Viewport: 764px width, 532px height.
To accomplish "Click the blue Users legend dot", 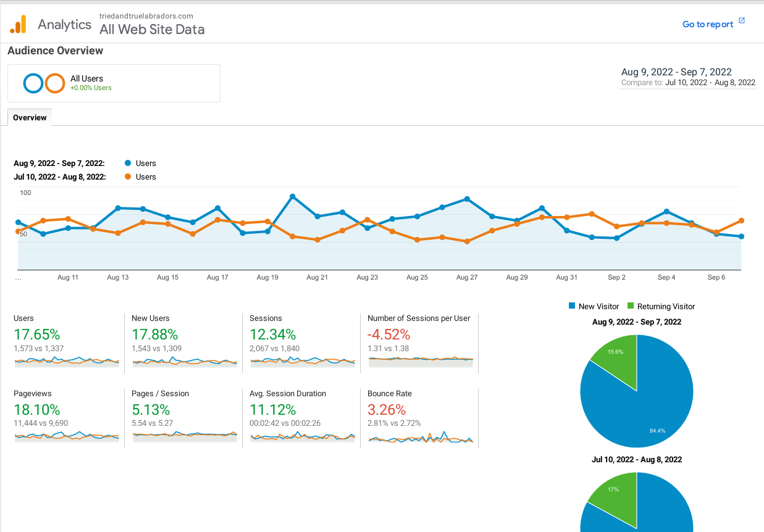I will click(x=128, y=163).
